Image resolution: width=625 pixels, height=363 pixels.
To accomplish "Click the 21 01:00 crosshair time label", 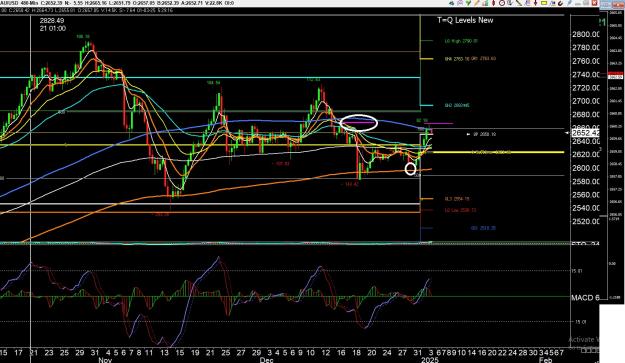I will [53, 29].
